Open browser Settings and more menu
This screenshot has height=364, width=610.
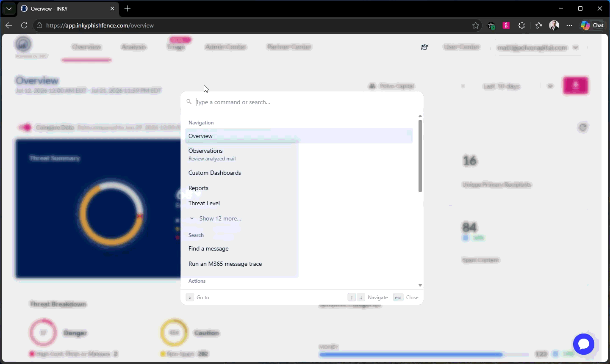click(x=569, y=25)
